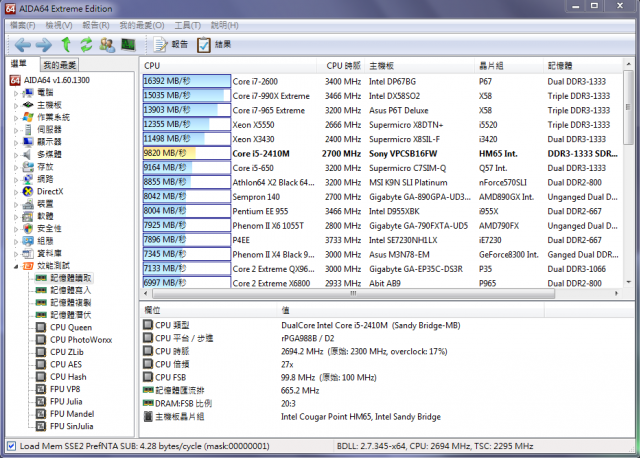Click the Back arrow toolbar icon

[22, 44]
